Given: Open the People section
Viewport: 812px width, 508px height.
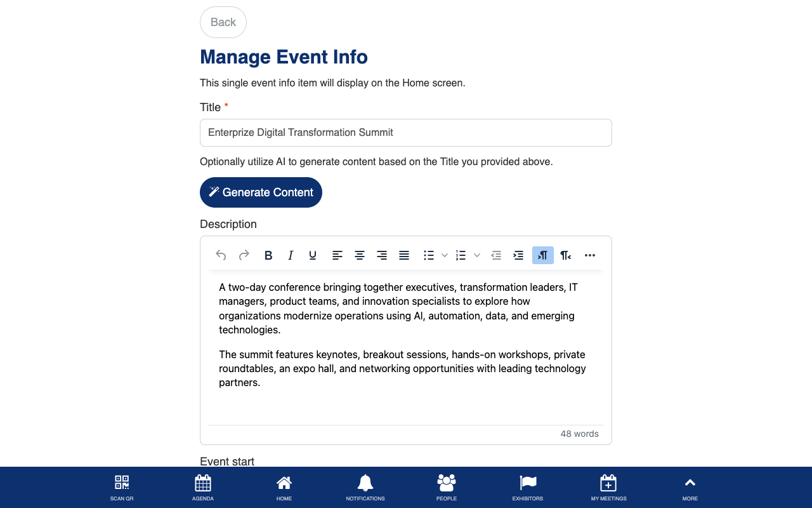Looking at the screenshot, I should [447, 488].
